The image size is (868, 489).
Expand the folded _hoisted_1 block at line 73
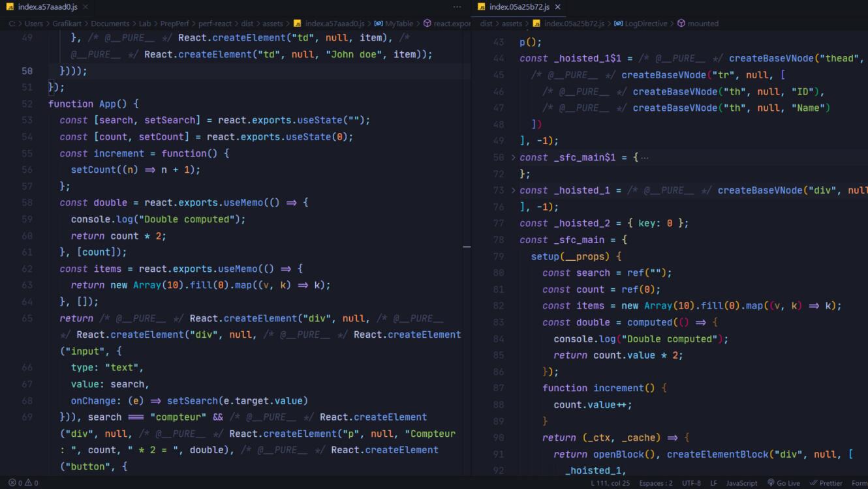(513, 190)
